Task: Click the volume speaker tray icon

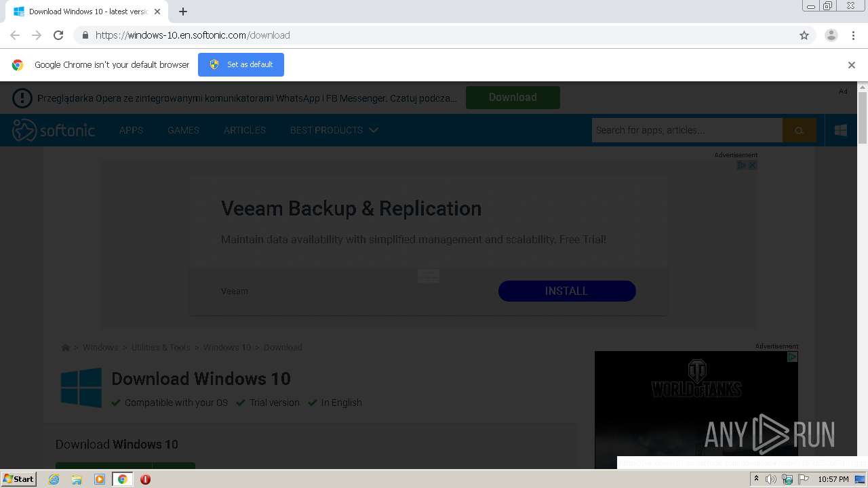Action: 771,479
